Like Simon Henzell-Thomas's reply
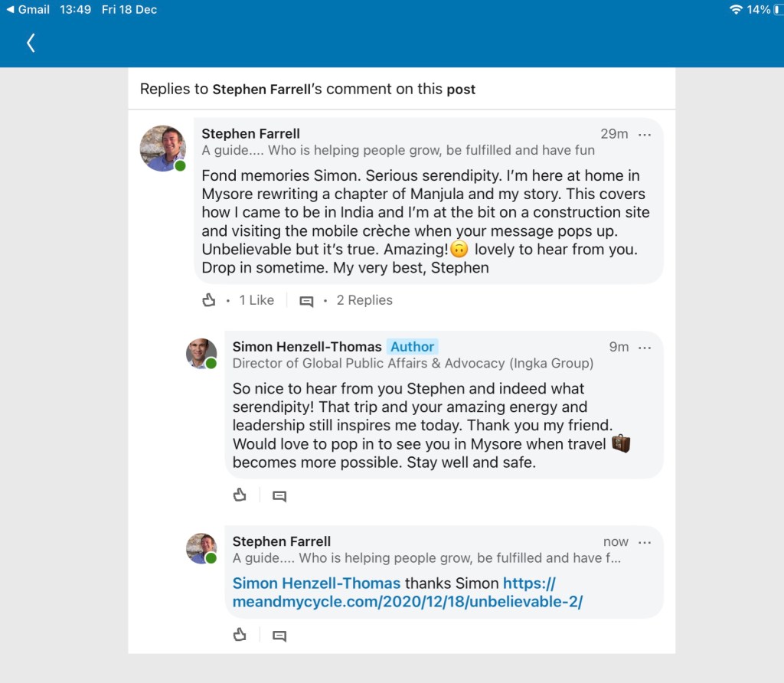 pos(240,495)
